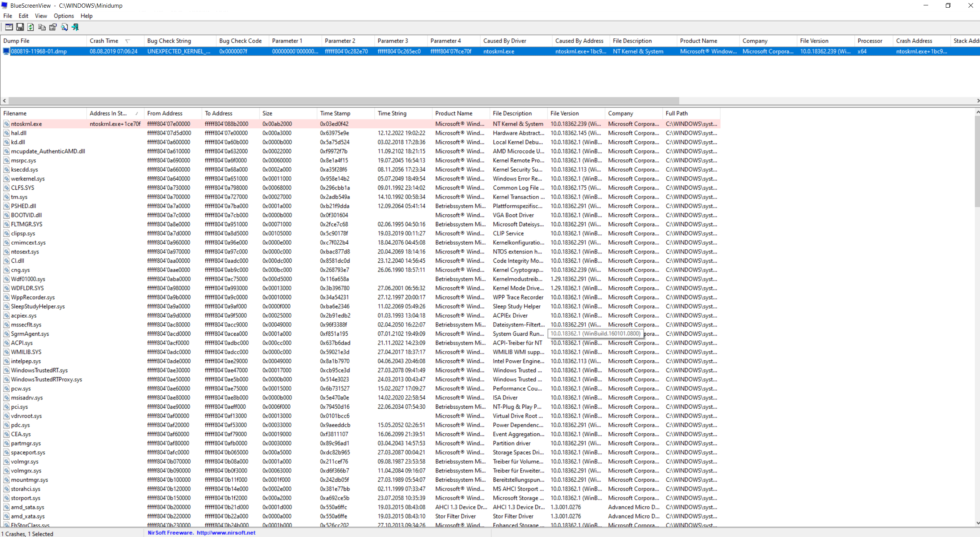The width and height of the screenshot is (980, 537).
Task: Open the Properties toolbar icon
Action: pyautogui.click(x=53, y=27)
